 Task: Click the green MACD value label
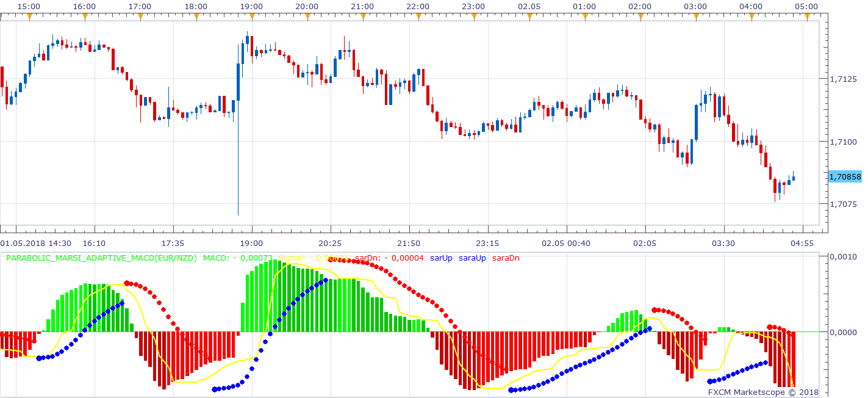click(x=238, y=258)
